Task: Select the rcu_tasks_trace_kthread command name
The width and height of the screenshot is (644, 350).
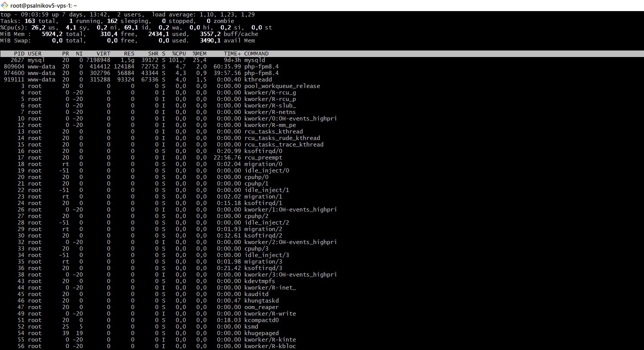Action: tap(284, 145)
